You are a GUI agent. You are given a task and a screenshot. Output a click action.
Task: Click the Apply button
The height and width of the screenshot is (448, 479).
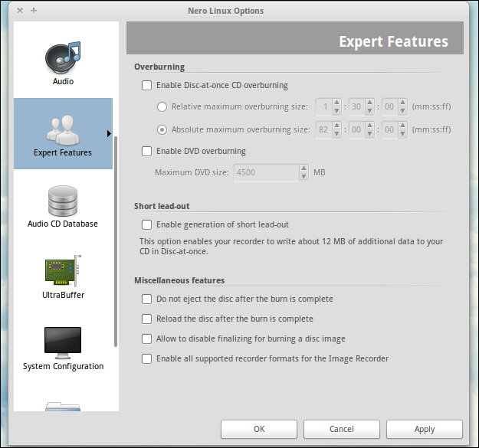(425, 429)
